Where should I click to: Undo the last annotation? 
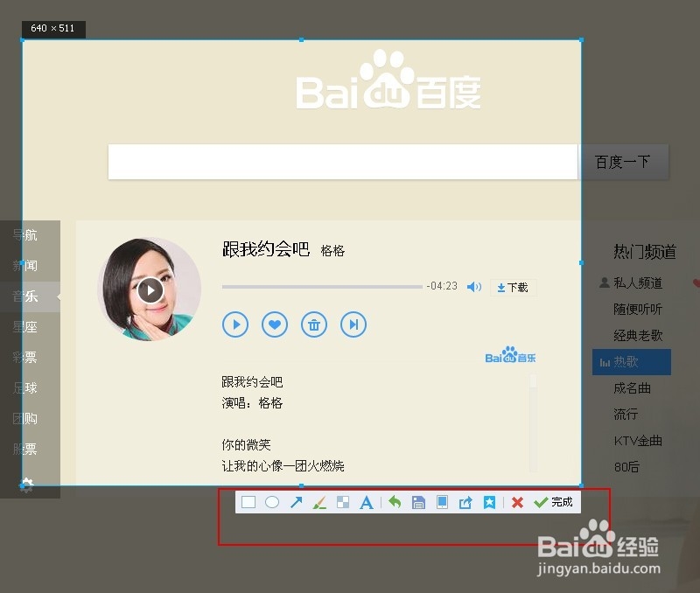pyautogui.click(x=394, y=502)
